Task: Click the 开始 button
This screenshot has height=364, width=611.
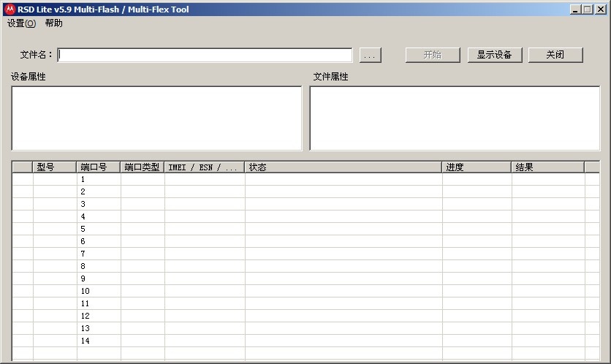Action: pos(433,55)
